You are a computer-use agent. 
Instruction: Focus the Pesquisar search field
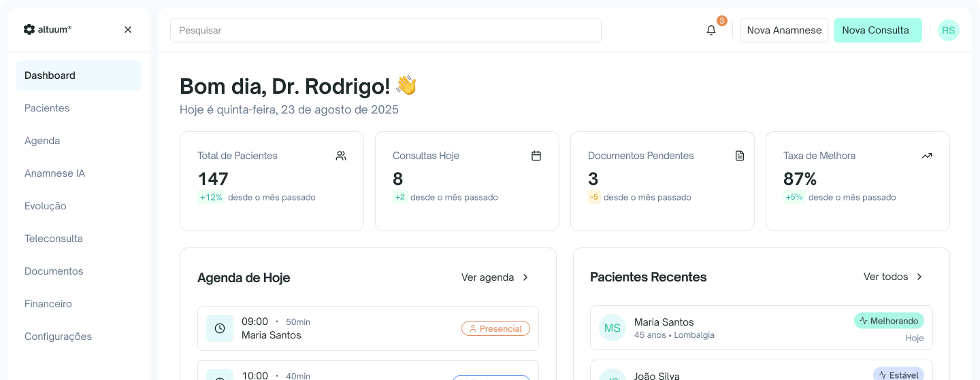point(386,30)
